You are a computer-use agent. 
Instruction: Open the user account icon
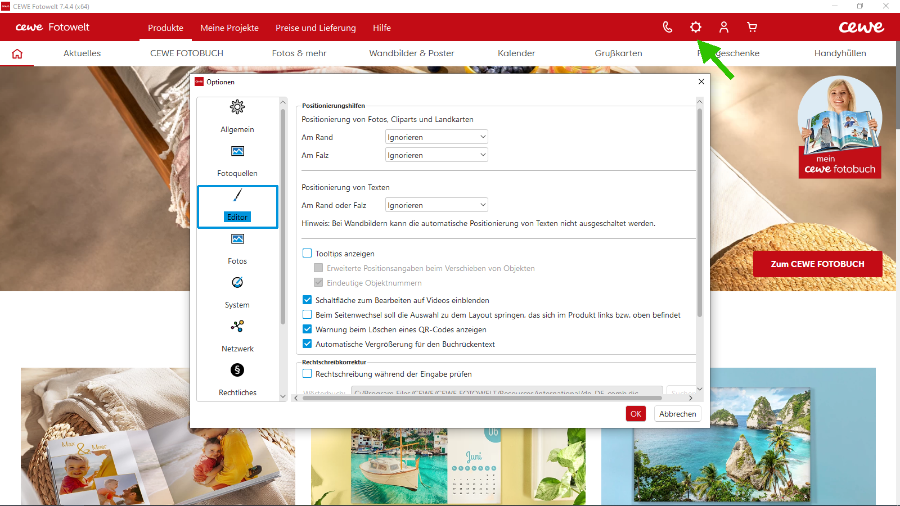click(724, 27)
